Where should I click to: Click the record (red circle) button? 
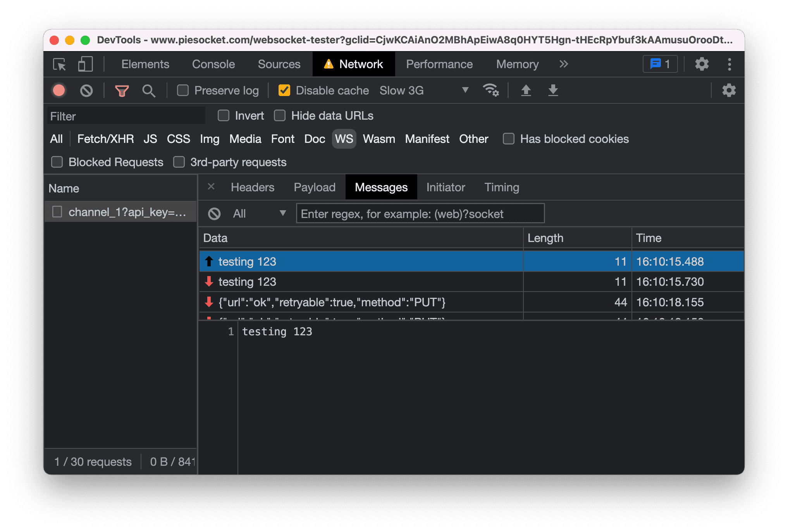click(59, 91)
